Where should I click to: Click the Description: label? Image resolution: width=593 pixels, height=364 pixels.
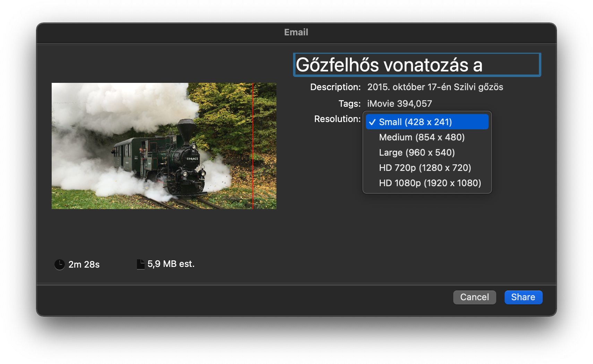[x=335, y=87]
